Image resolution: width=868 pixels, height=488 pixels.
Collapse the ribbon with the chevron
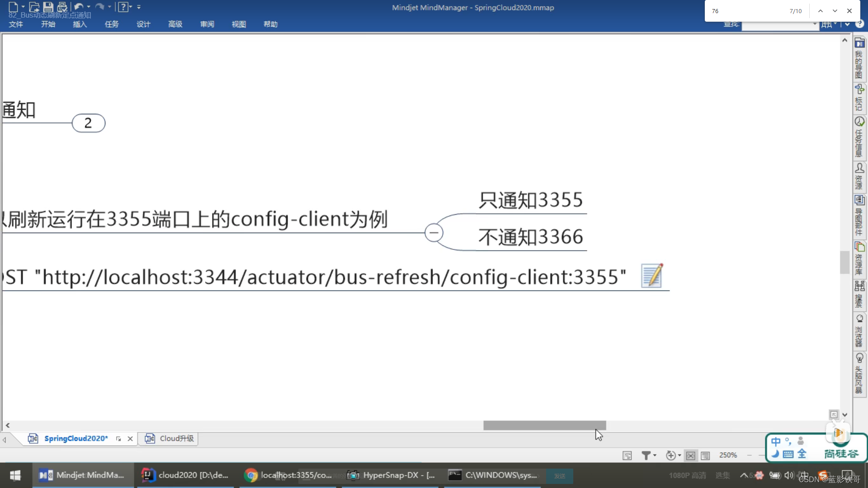(x=847, y=24)
